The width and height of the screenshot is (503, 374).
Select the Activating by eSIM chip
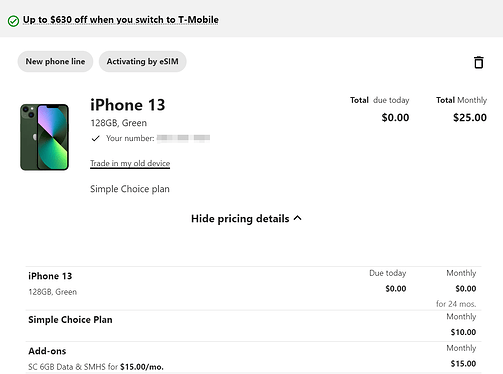[x=142, y=61]
